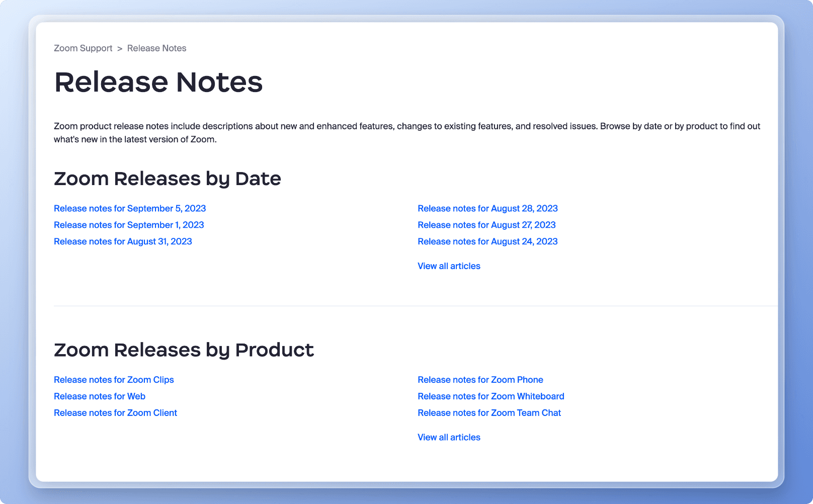Click the Zoom Releases by Date heading

168,179
